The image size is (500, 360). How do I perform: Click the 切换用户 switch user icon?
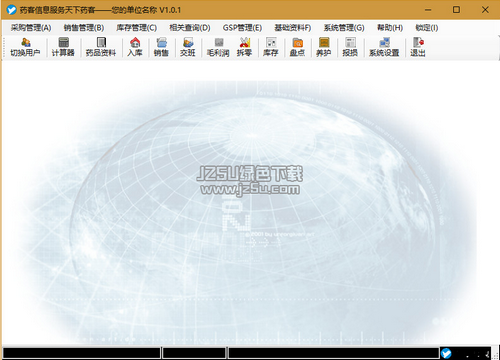click(25, 47)
